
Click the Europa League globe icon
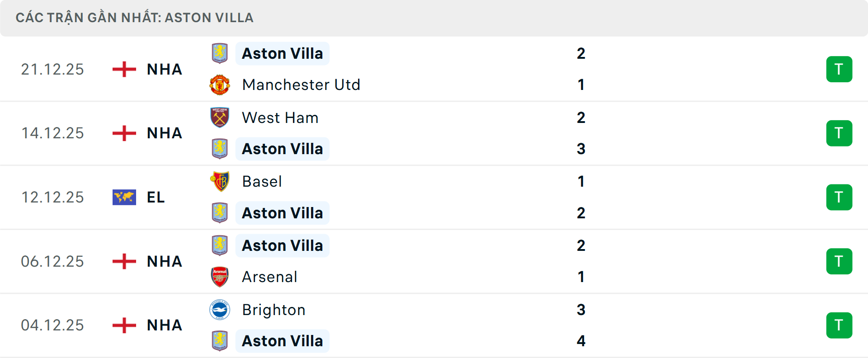[124, 197]
